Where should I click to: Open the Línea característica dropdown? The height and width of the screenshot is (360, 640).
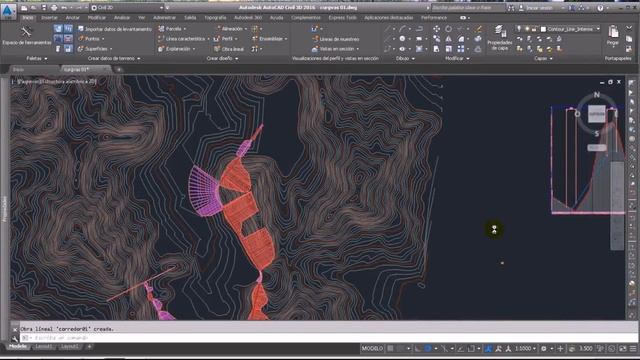tap(183, 39)
